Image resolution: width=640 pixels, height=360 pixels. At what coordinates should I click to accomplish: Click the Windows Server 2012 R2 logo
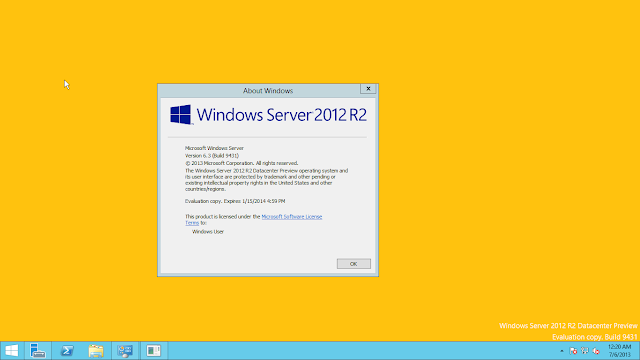pos(268,115)
